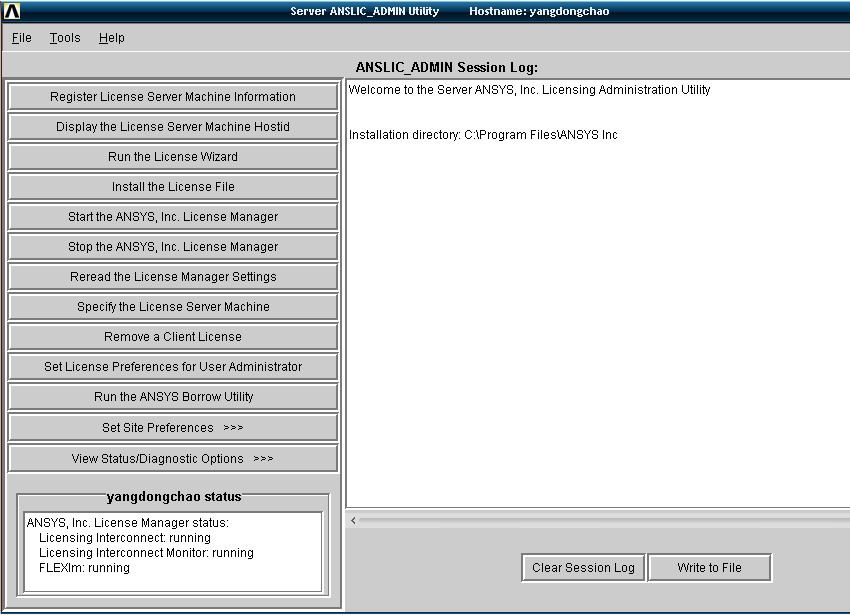
Task: Open the Tools menu
Action: click(x=65, y=38)
